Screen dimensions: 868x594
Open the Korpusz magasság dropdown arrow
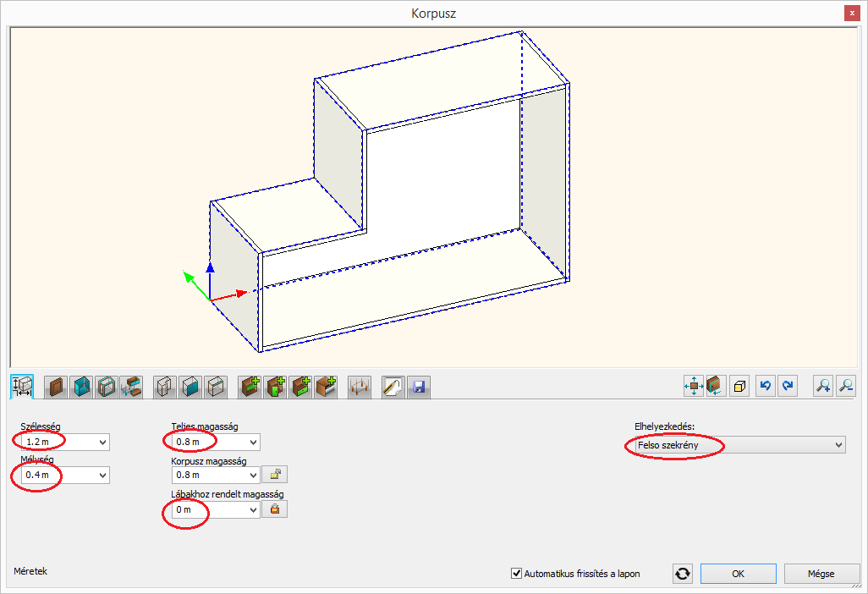(253, 475)
